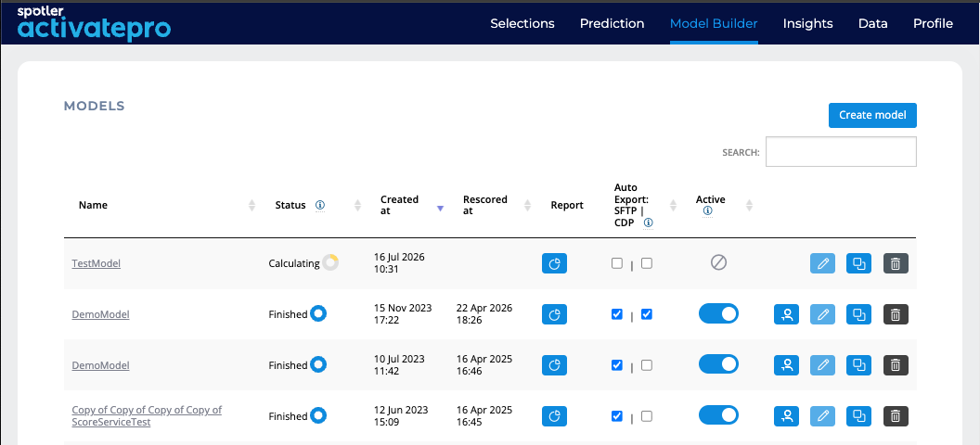The height and width of the screenshot is (445, 980).
Task: Duplicate the Copy of ScoreServiceTest model
Action: tap(858, 416)
